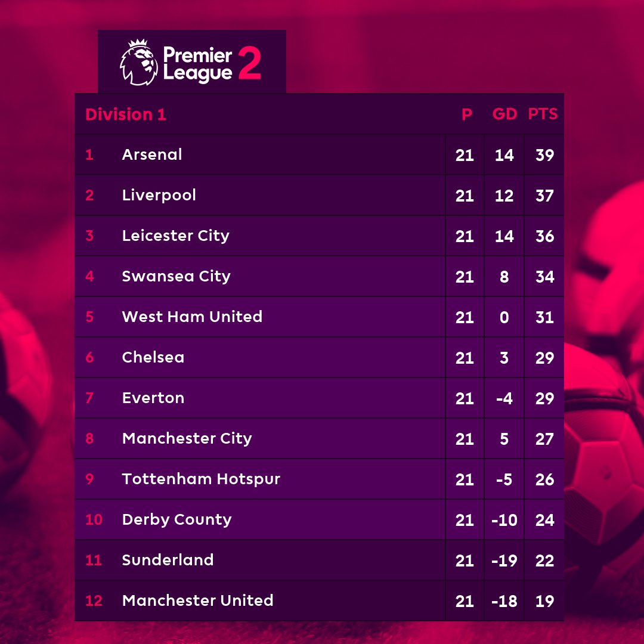Click the P column header
This screenshot has height=644, width=644.
point(466,114)
